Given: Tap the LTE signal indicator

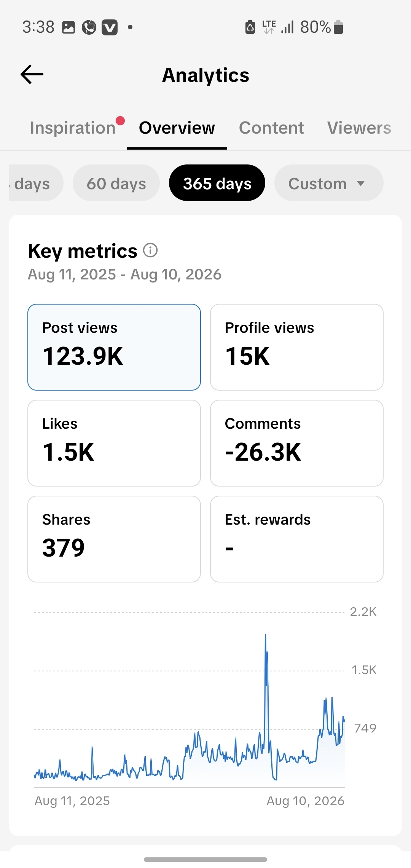Looking at the screenshot, I should [x=269, y=27].
